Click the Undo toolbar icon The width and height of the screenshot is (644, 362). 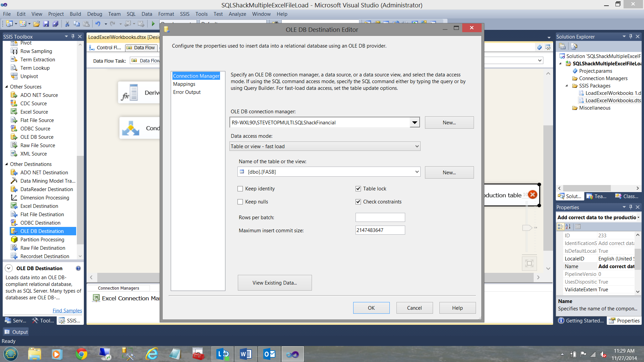tap(98, 24)
